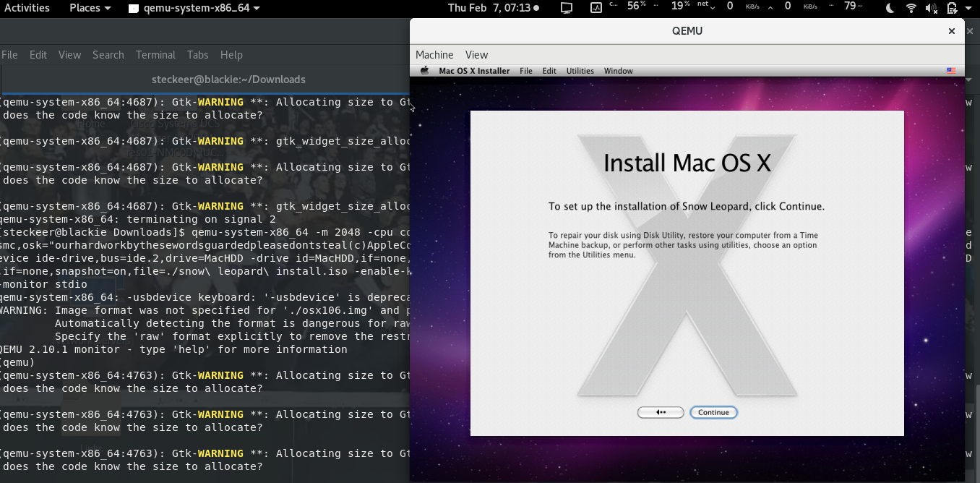980x483 pixels.
Task: Click the memory usage 19% indicator
Action: 682,7
